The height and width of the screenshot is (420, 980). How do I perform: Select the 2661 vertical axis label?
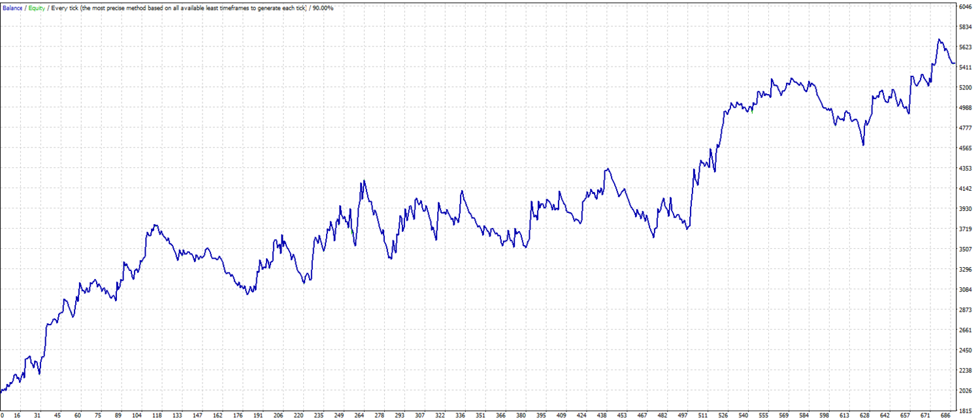coord(965,330)
